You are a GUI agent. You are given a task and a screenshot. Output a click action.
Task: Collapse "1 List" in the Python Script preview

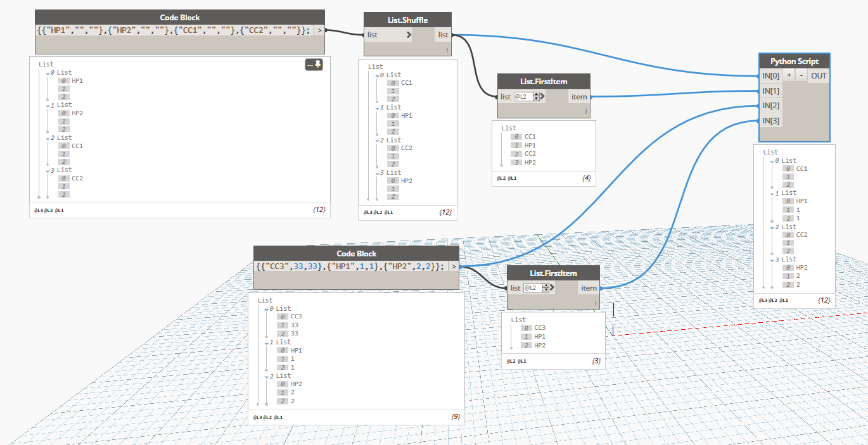(x=771, y=194)
